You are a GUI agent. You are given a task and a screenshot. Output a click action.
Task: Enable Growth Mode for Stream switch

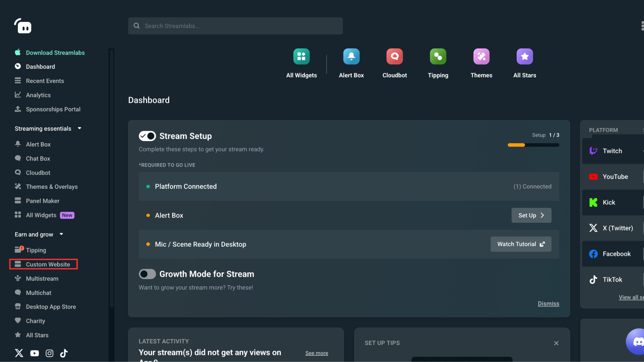click(x=147, y=274)
